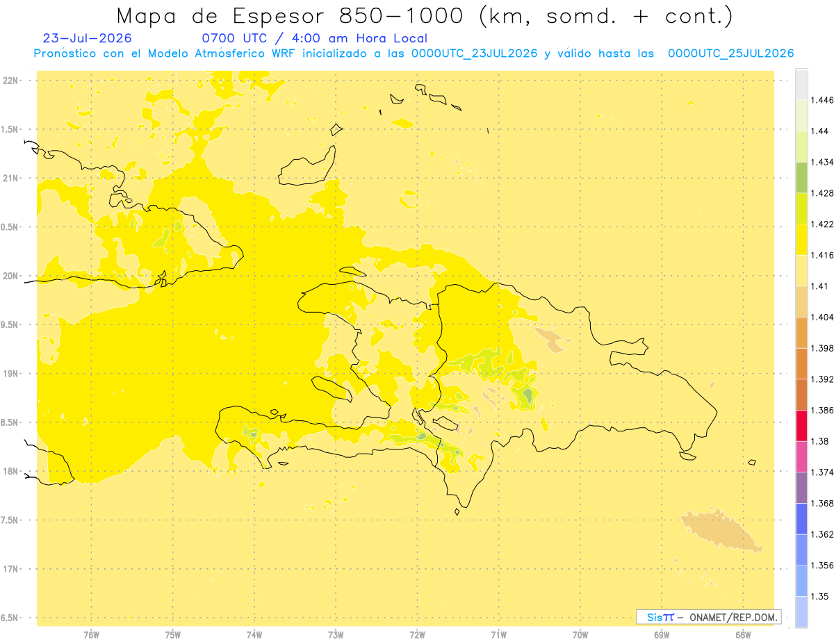Pick the green legend swatch between 1.428 and 1.434
Image resolution: width=834 pixels, height=644 pixels.
pos(801,177)
